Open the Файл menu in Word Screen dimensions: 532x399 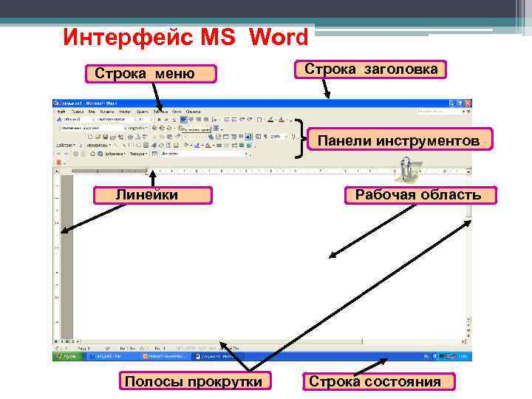click(61, 112)
